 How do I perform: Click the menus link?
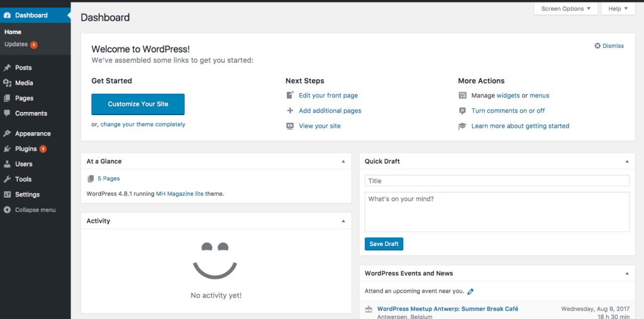point(539,96)
